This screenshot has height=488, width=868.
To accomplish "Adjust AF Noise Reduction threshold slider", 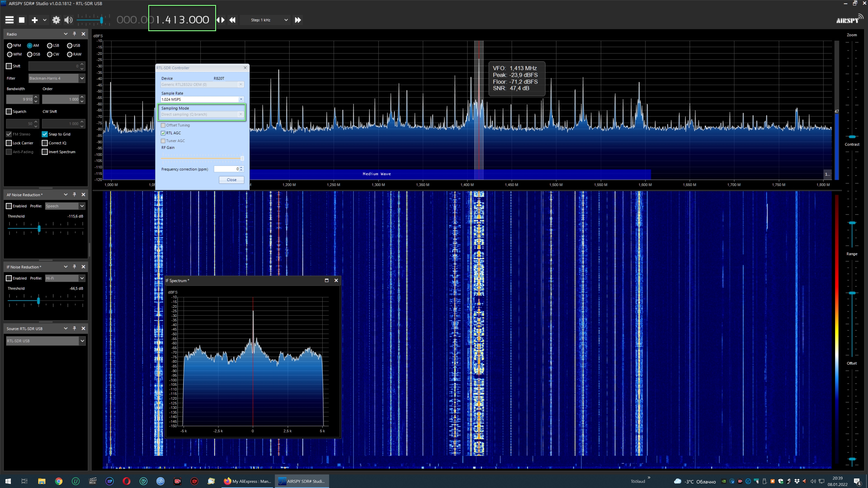I will [39, 229].
